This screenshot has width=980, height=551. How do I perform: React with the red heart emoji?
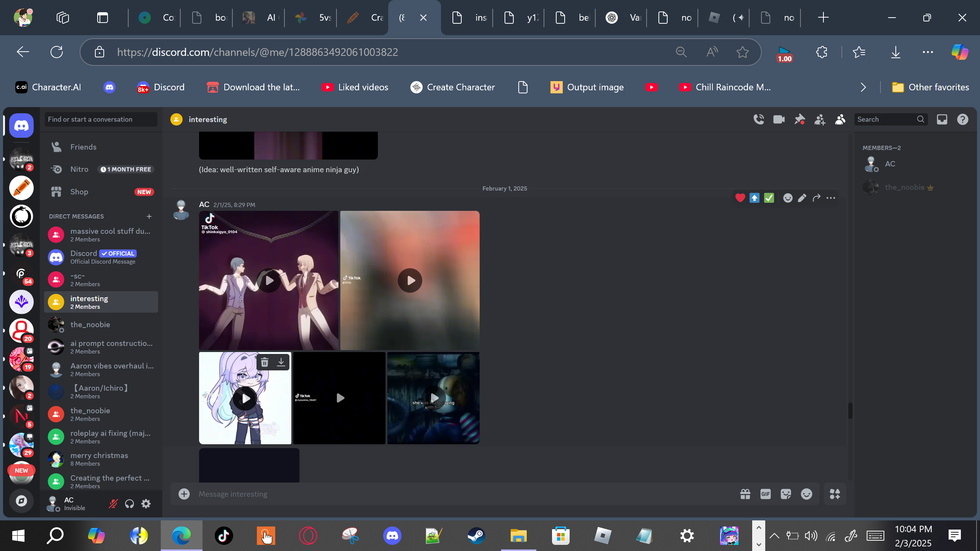tap(740, 198)
